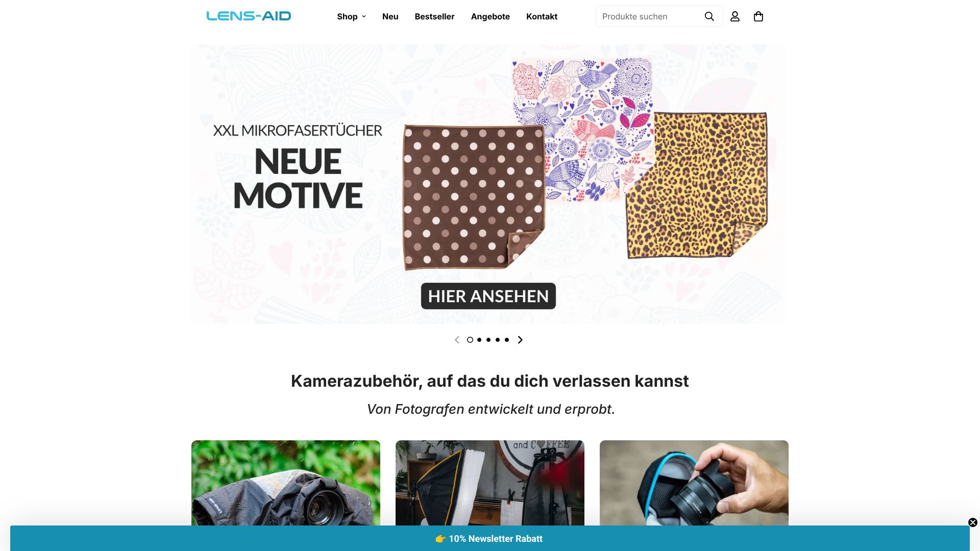Open the Bestseller menu item
Screen dimensions: 980x551
coord(434,16)
